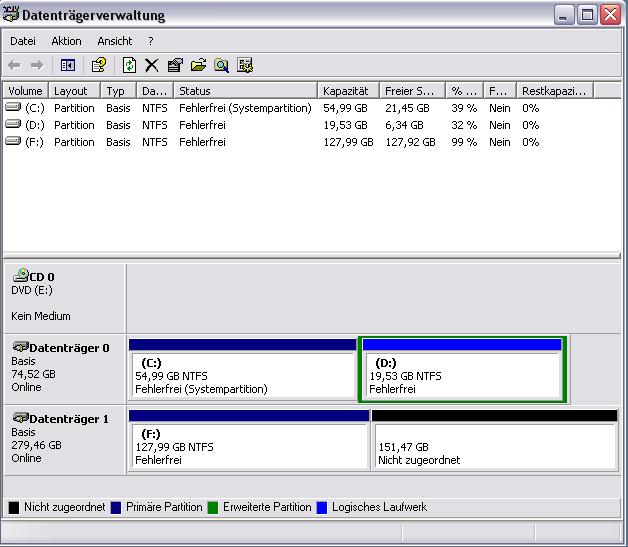
Task: Click the Datenträgerverwaltung title bar icon
Action: point(11,15)
